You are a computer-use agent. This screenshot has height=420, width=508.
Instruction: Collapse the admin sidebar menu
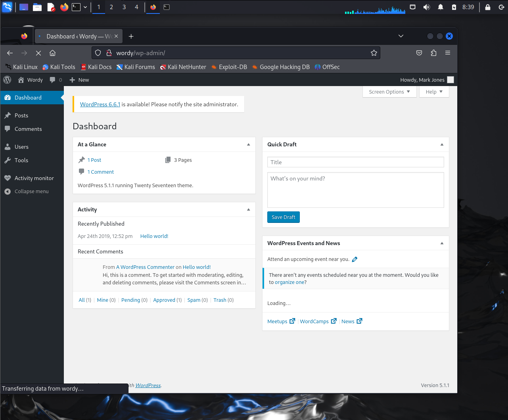tap(32, 191)
